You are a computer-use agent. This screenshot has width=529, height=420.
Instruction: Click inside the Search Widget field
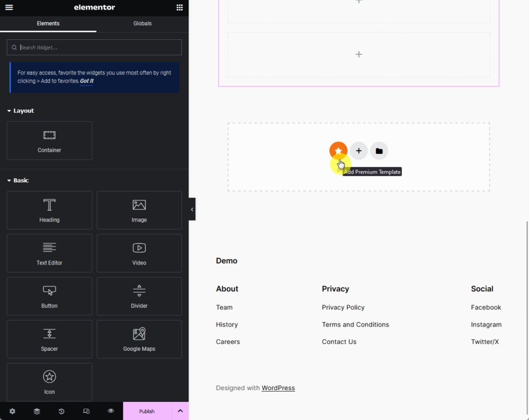coord(94,47)
